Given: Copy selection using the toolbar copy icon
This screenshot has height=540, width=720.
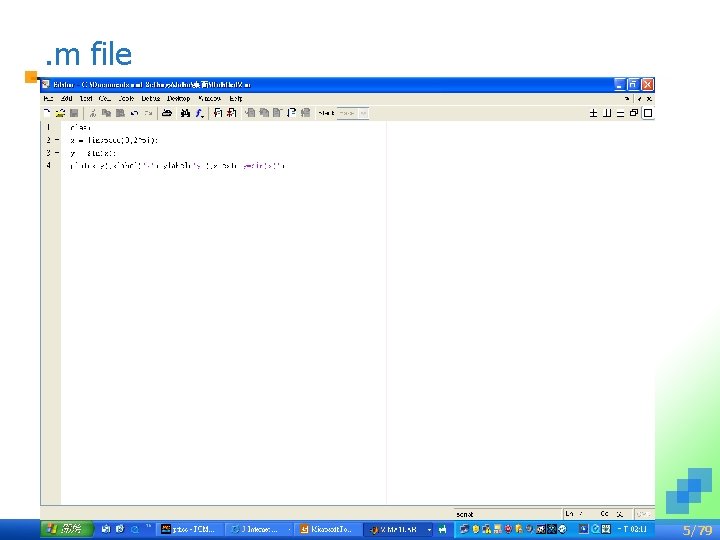Looking at the screenshot, I should (x=107, y=113).
